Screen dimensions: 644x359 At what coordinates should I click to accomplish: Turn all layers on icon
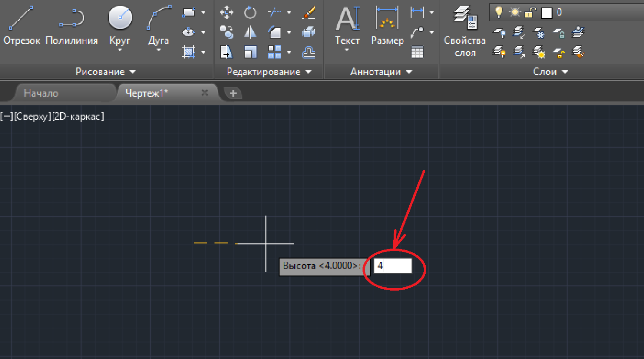[499, 51]
